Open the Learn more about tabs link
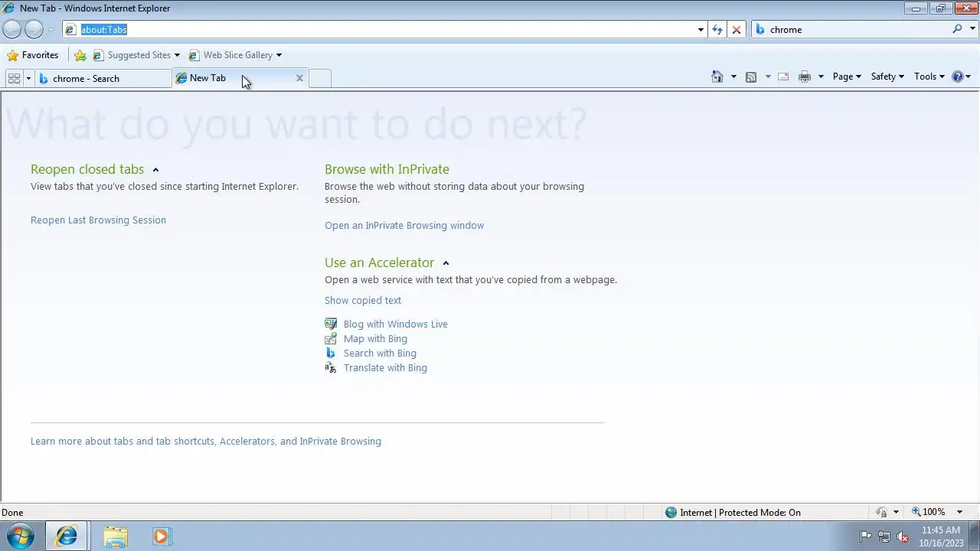 coord(206,441)
